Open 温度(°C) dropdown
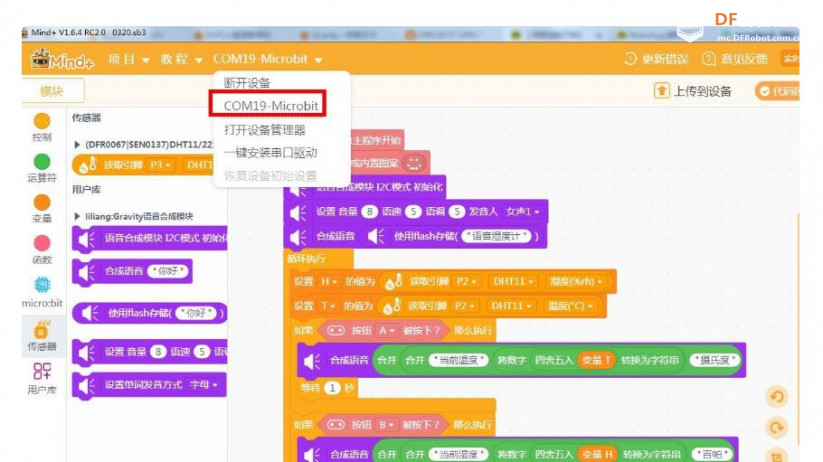823x462 pixels. (569, 306)
